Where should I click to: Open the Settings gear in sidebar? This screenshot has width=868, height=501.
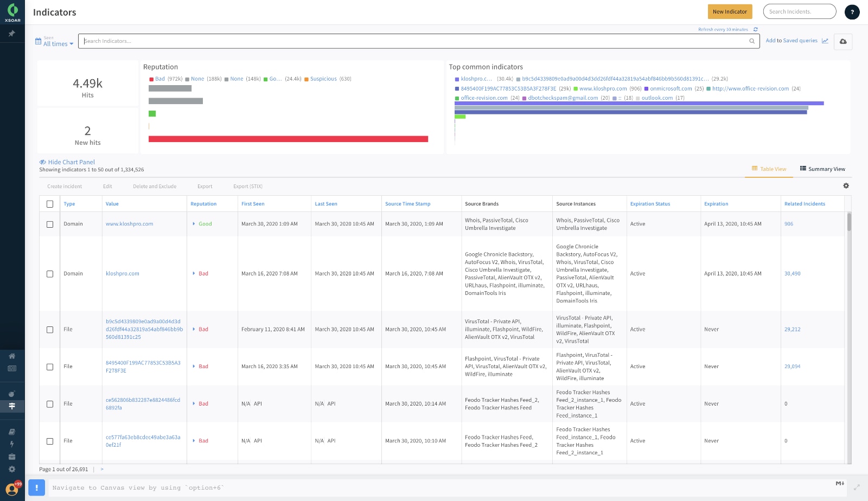(12, 469)
